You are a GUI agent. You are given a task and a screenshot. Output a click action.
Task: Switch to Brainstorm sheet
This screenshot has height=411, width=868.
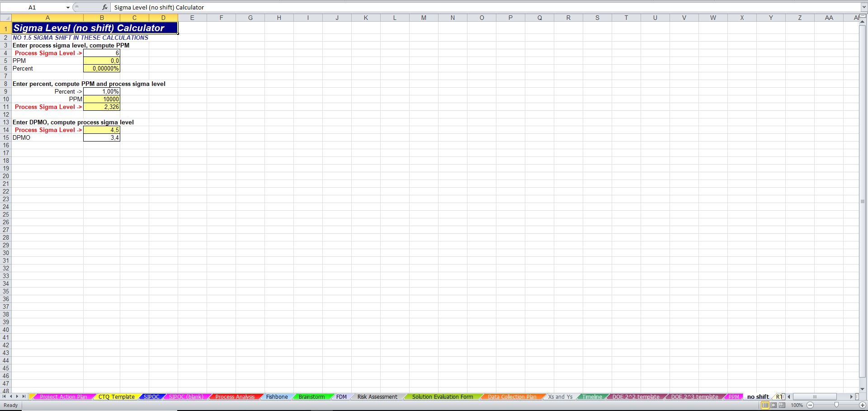click(x=311, y=397)
